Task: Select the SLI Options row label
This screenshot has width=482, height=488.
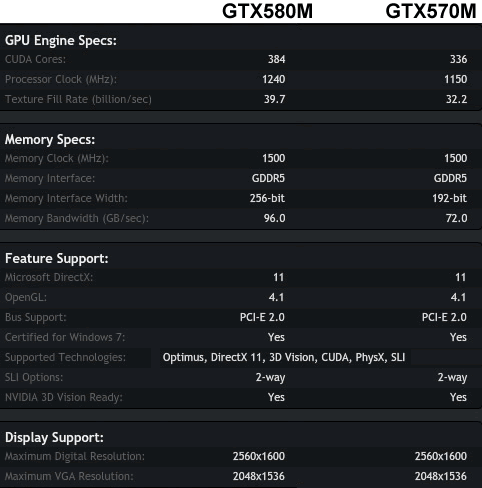Action: tap(34, 377)
